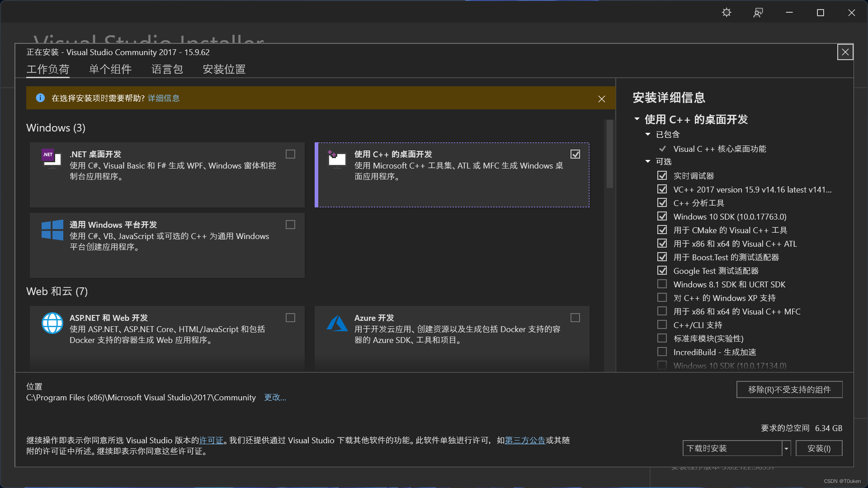Collapse the 使用 C++ 的桌面开发 details section

pyautogui.click(x=637, y=119)
